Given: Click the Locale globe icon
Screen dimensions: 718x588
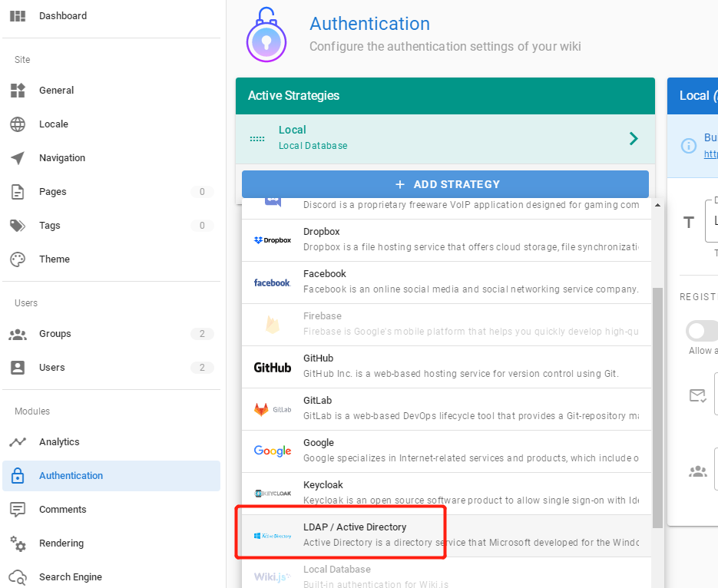Looking at the screenshot, I should (x=18, y=124).
